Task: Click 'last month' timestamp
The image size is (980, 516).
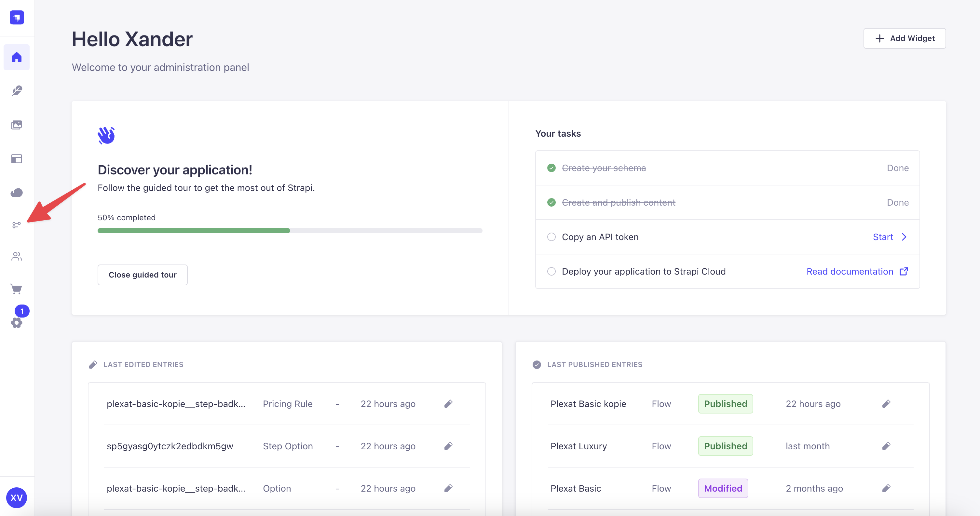Action: (808, 446)
